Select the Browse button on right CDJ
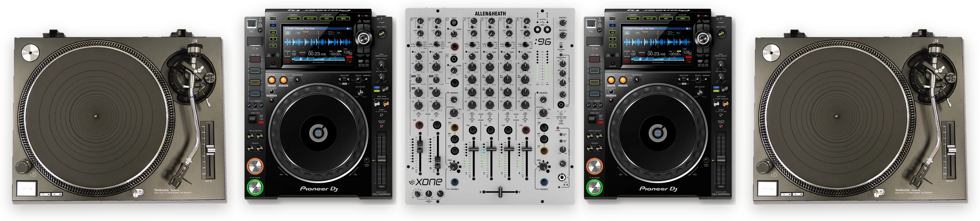This screenshot has width=980, height=221. pos(633,18)
